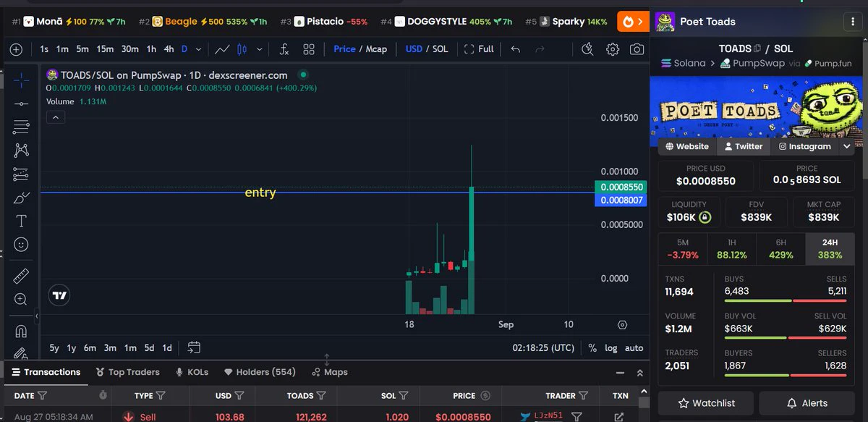
Task: Open the TRADER column filter
Action: point(584,396)
